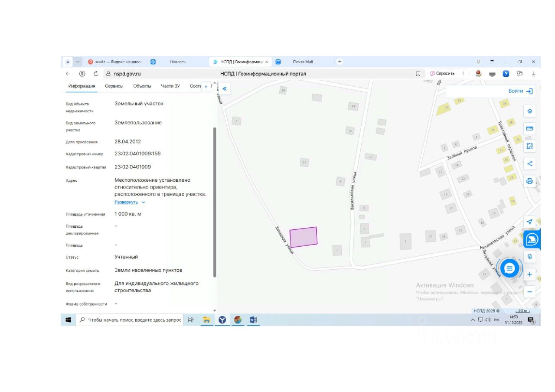Viewport: 555px width, 392px height.
Task: Open the round chat assistant bubble
Action: pyautogui.click(x=509, y=268)
